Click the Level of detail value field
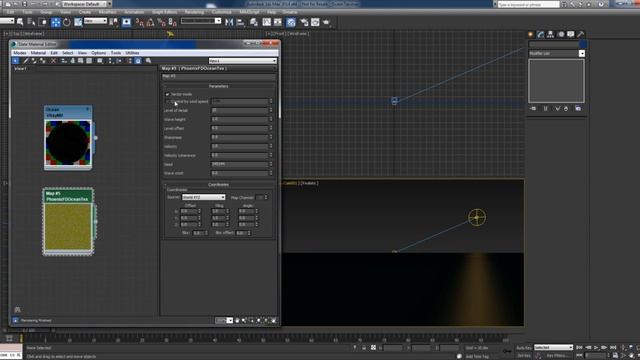 tap(240, 111)
